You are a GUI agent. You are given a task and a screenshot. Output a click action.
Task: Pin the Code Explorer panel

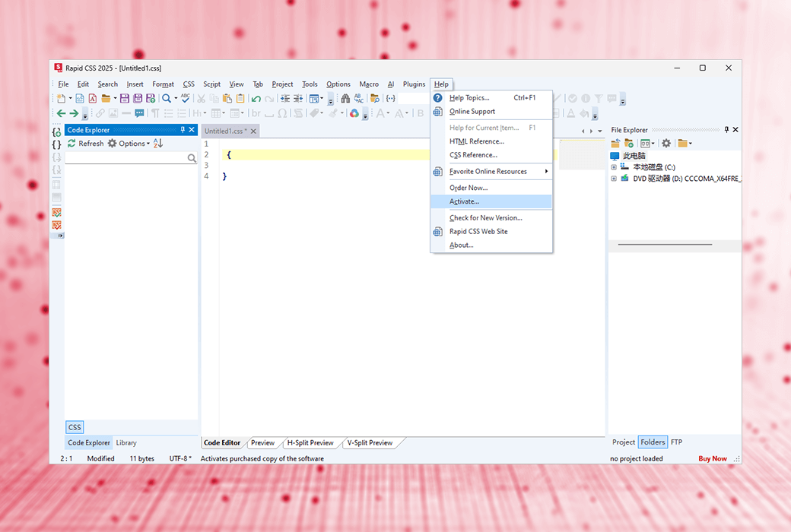pos(183,130)
